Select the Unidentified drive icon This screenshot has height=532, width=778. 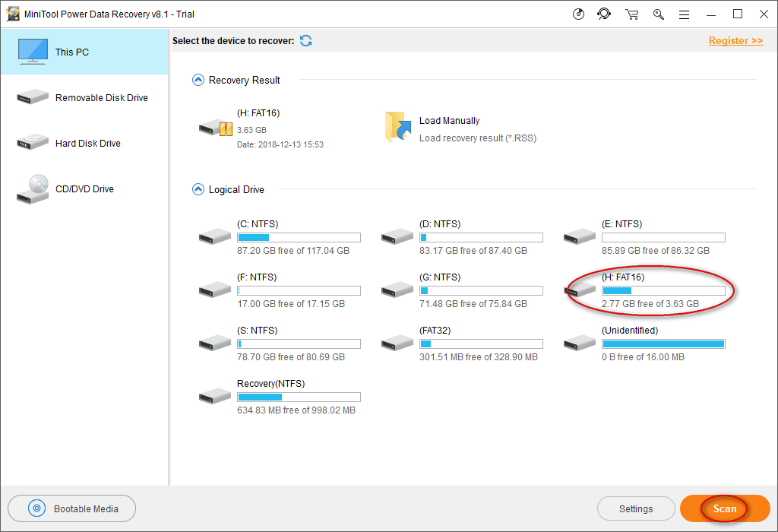coord(580,343)
